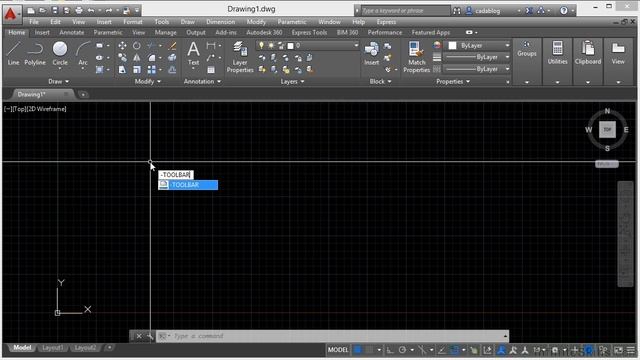640x360 pixels.
Task: Open the Format menu
Action: pyautogui.click(x=133, y=22)
